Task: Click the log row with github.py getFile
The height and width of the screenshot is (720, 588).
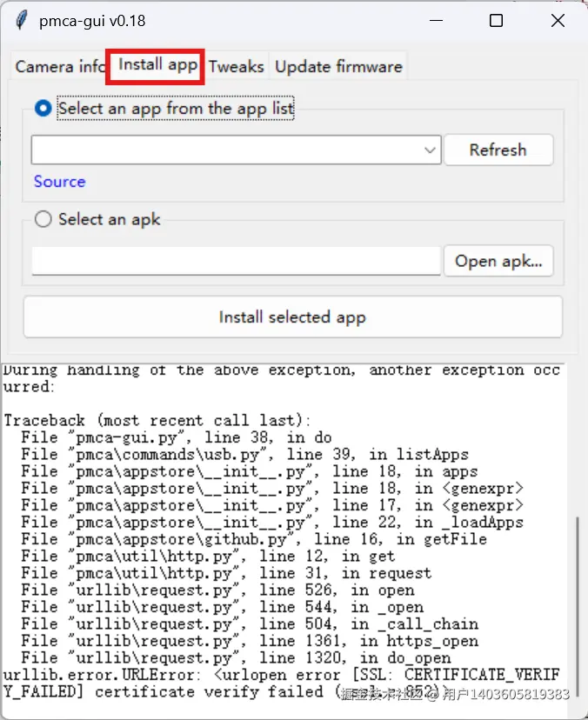Action: [254, 539]
